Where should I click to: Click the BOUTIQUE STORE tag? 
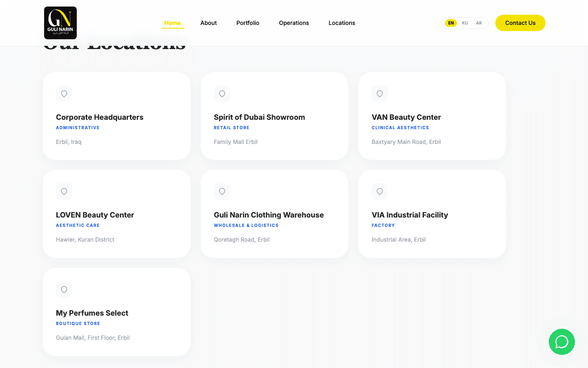tap(78, 323)
